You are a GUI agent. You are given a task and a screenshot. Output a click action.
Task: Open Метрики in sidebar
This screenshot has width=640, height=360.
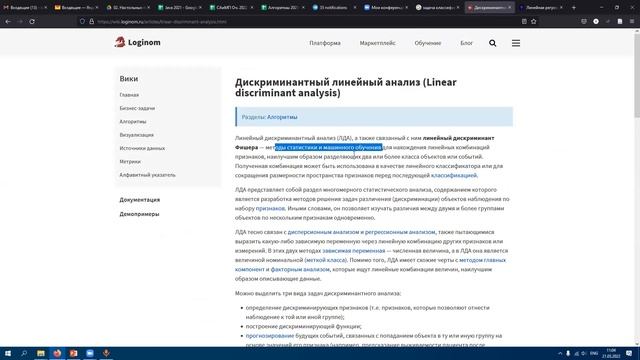(x=130, y=162)
